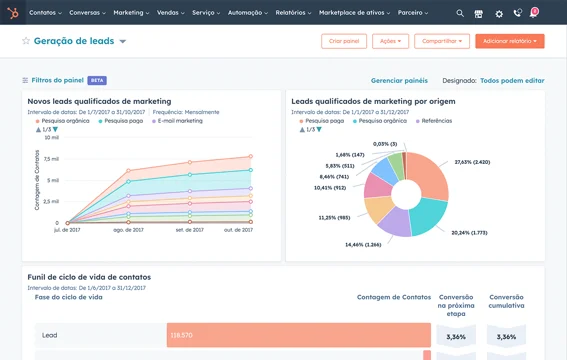
Task: Go to previous legend page on line chart
Action: (x=38, y=129)
